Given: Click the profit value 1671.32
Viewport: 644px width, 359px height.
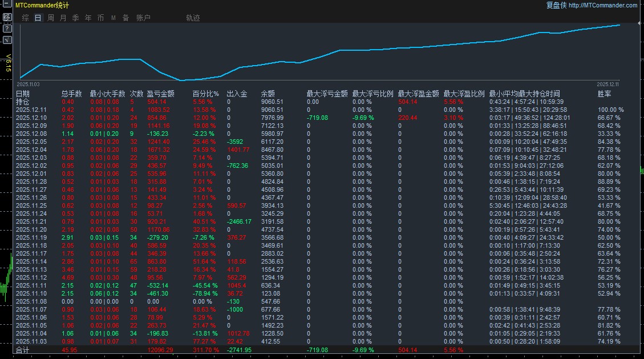Looking at the screenshot, I should point(159,150).
